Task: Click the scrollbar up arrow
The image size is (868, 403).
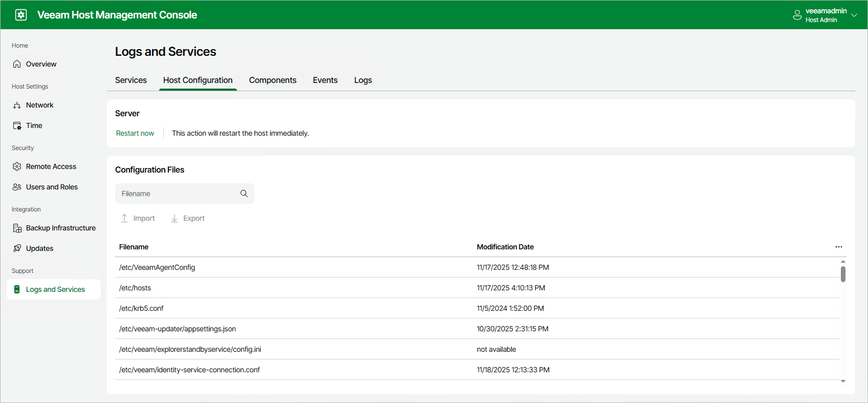Action: (x=843, y=262)
